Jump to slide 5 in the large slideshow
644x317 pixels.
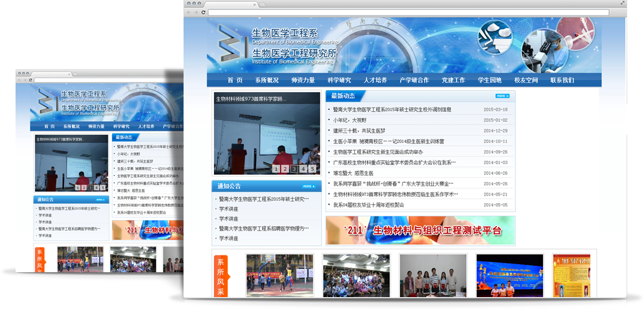click(312, 168)
